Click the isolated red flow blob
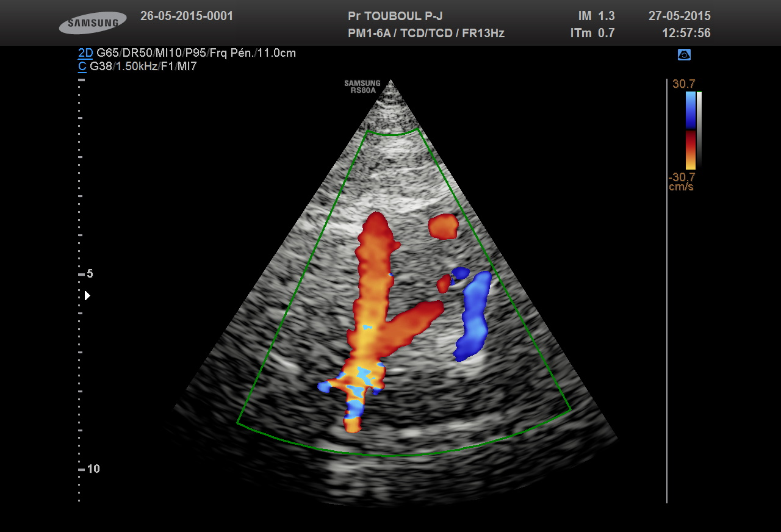This screenshot has width=781, height=532. [443, 226]
